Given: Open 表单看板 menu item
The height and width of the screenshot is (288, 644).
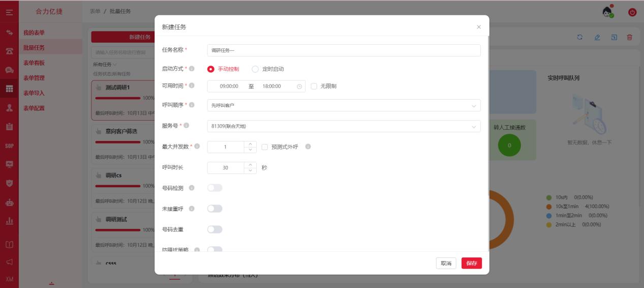Looking at the screenshot, I should (34, 63).
